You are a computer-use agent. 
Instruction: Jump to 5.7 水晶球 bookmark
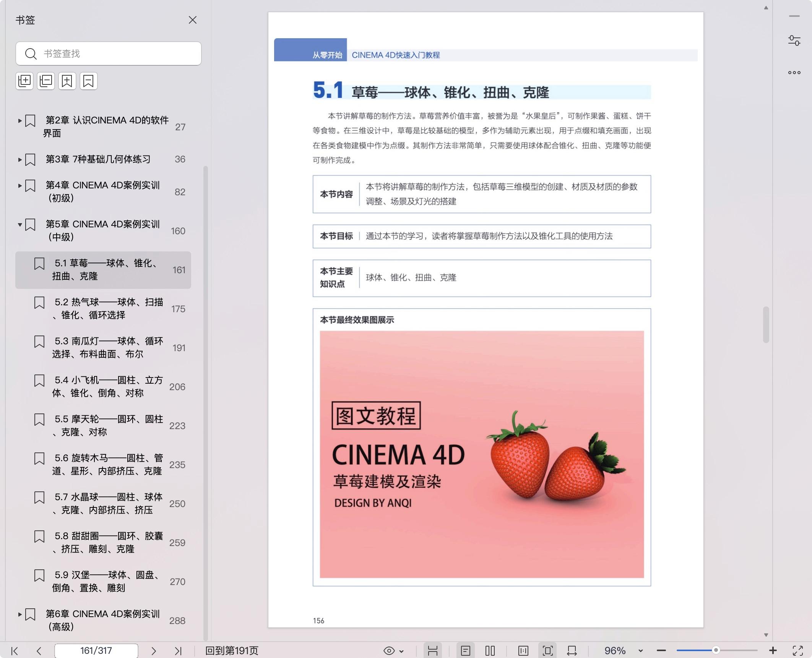[107, 503]
